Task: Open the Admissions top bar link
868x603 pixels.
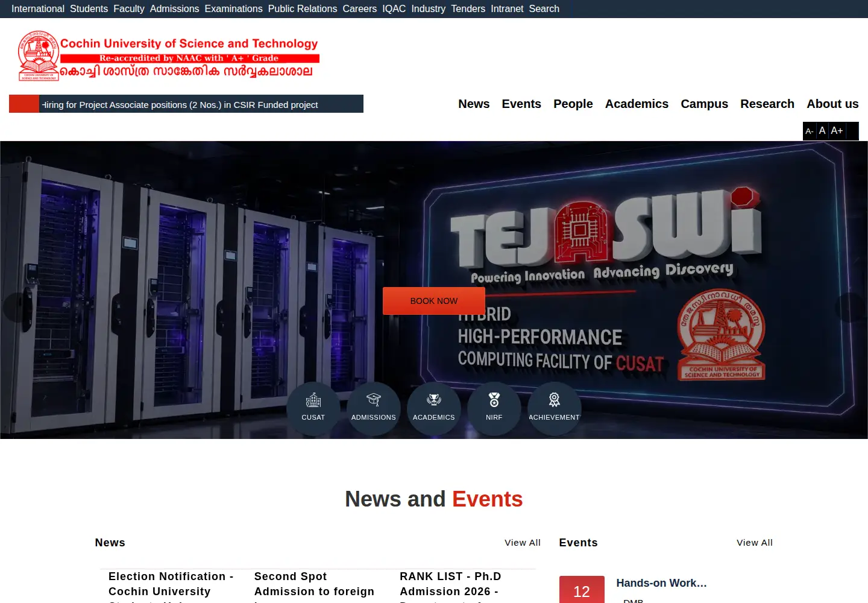Action: [174, 8]
